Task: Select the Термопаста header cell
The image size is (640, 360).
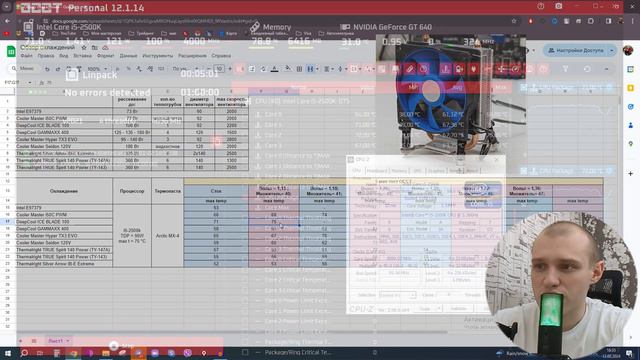Action: (167, 191)
